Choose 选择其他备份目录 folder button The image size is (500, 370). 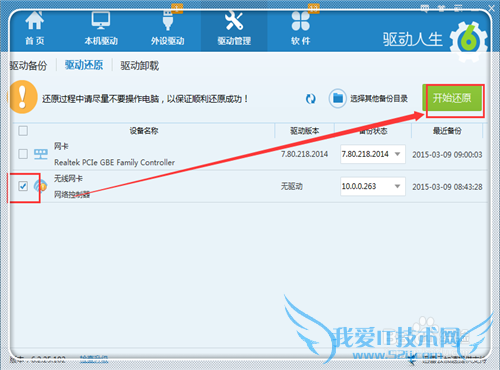[x=368, y=99]
